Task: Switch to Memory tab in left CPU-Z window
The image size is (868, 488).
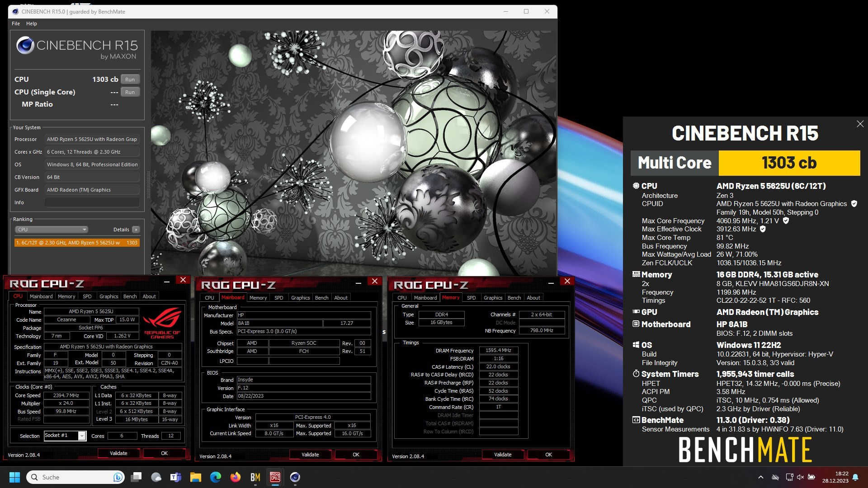Action: 66,296
